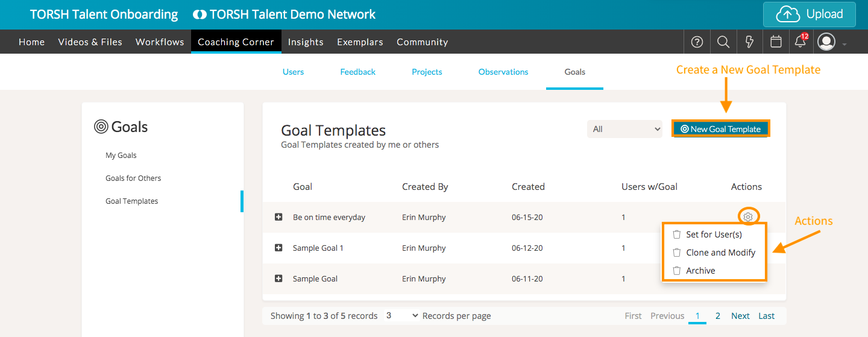Screen dimensions: 868x337
Task: Open the user profile avatar menu
Action: tap(826, 42)
